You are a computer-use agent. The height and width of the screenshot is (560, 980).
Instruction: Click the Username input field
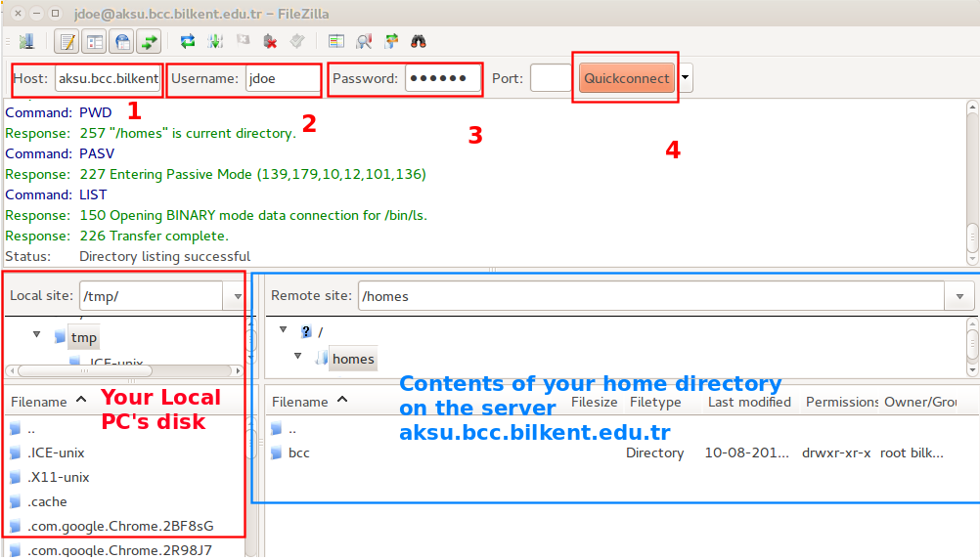tap(283, 78)
